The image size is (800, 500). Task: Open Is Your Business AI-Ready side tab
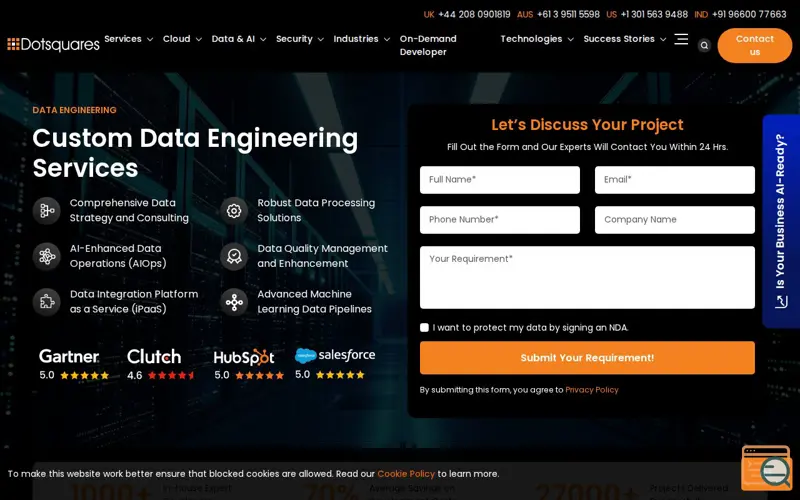coord(781,221)
